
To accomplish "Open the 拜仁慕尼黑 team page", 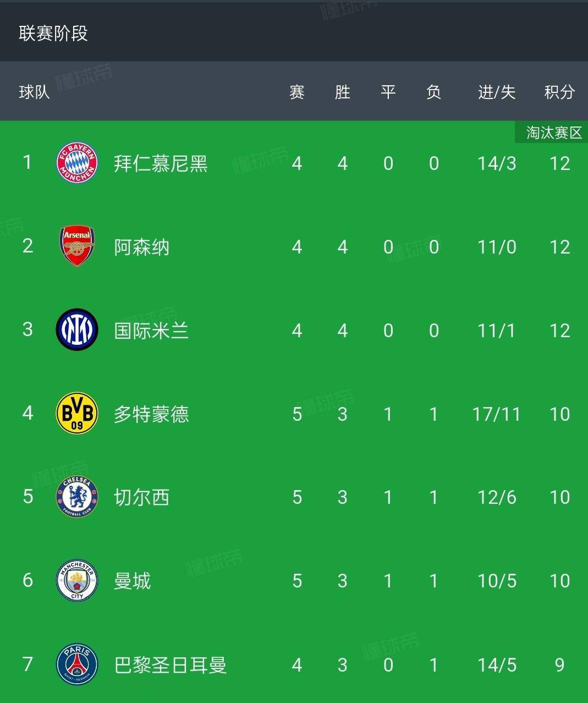I will (161, 164).
